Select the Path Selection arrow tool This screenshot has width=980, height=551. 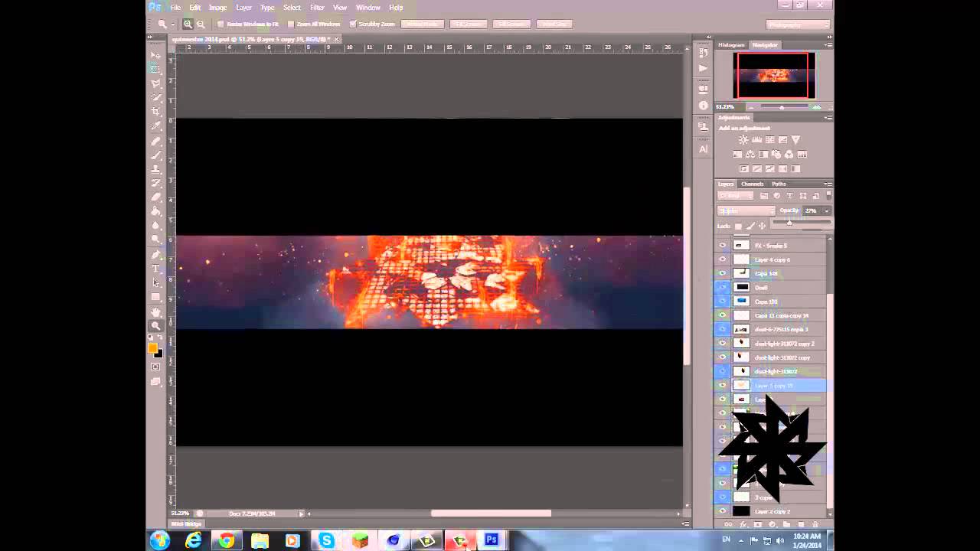pos(156,282)
